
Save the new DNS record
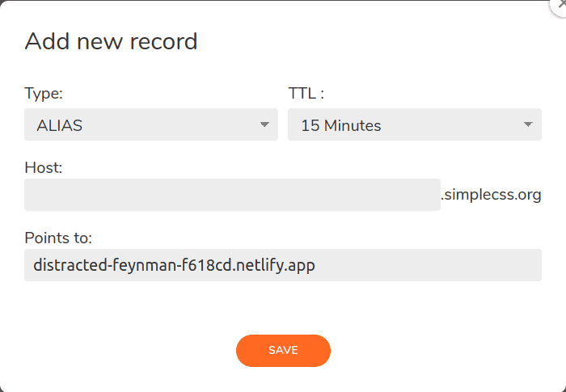click(283, 351)
